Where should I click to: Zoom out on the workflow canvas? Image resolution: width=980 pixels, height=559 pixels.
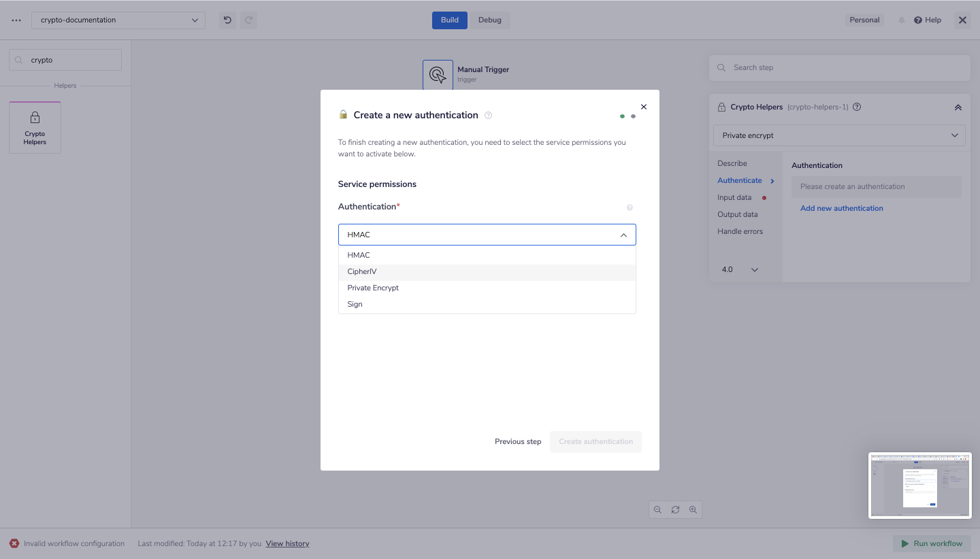pos(657,509)
